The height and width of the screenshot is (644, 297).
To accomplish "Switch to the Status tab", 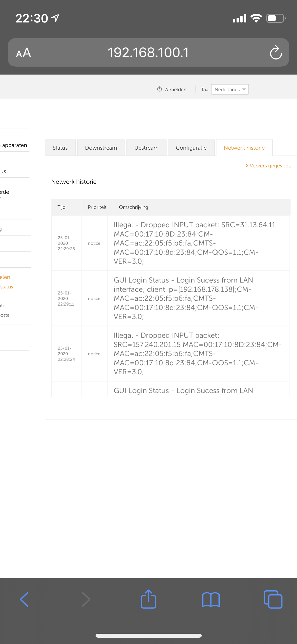I will [60, 148].
